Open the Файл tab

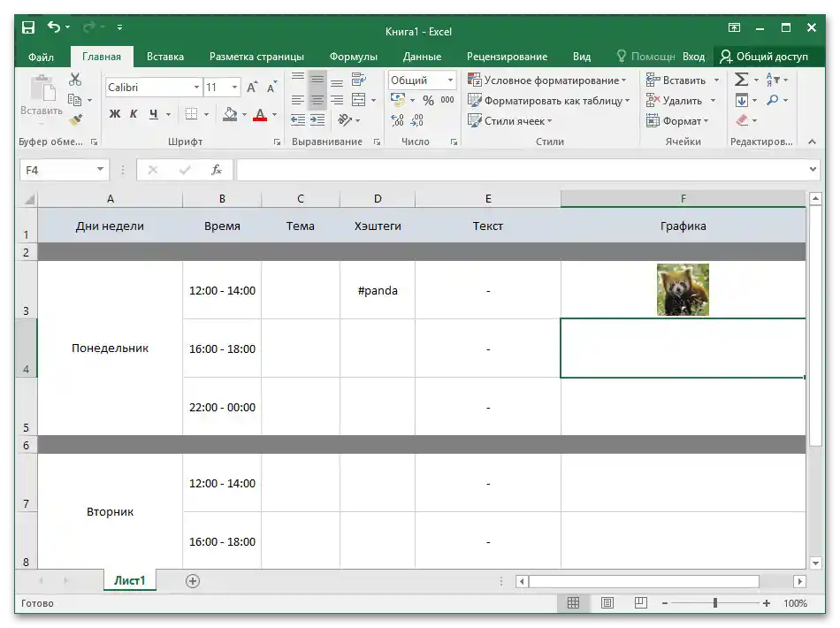pos(41,57)
